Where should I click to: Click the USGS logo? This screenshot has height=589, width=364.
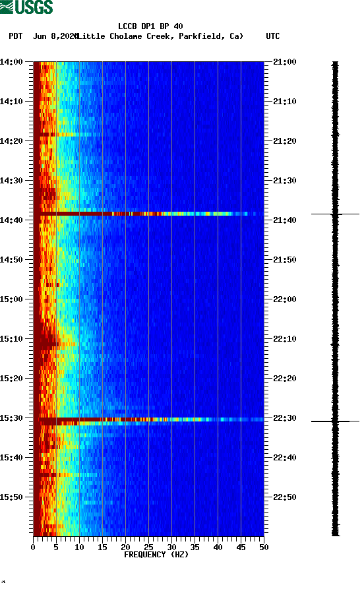26,7
